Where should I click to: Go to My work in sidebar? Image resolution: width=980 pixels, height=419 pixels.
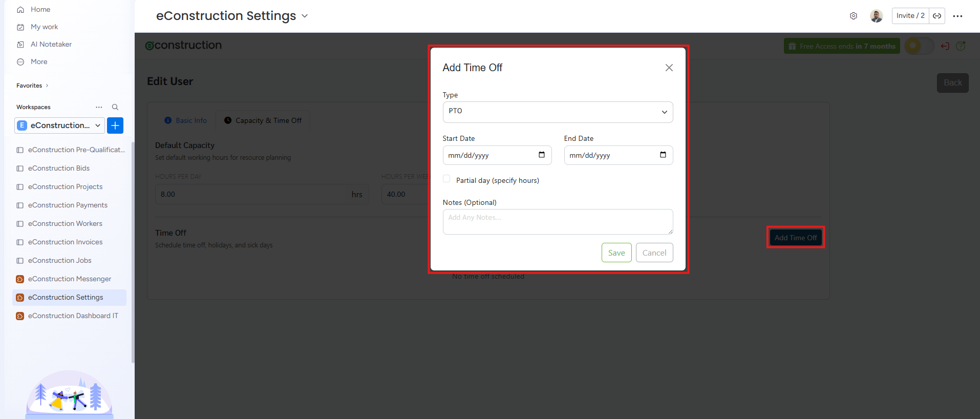44,27
